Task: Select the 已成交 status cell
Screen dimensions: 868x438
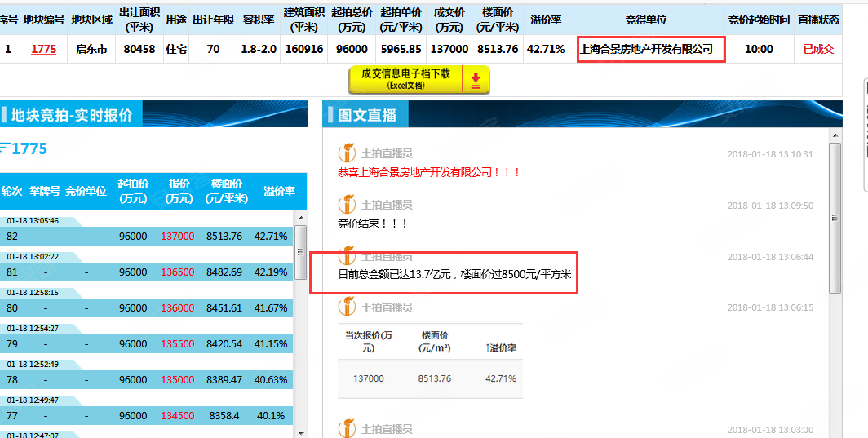Action: click(818, 49)
